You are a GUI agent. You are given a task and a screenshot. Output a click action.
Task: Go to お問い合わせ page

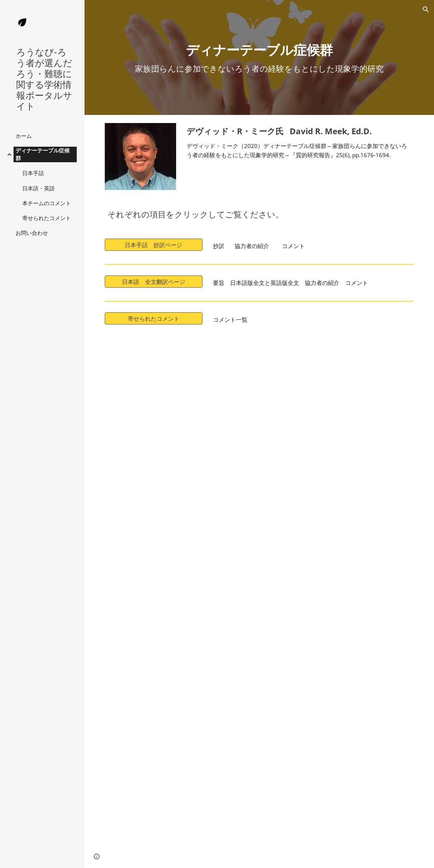pos(32,233)
